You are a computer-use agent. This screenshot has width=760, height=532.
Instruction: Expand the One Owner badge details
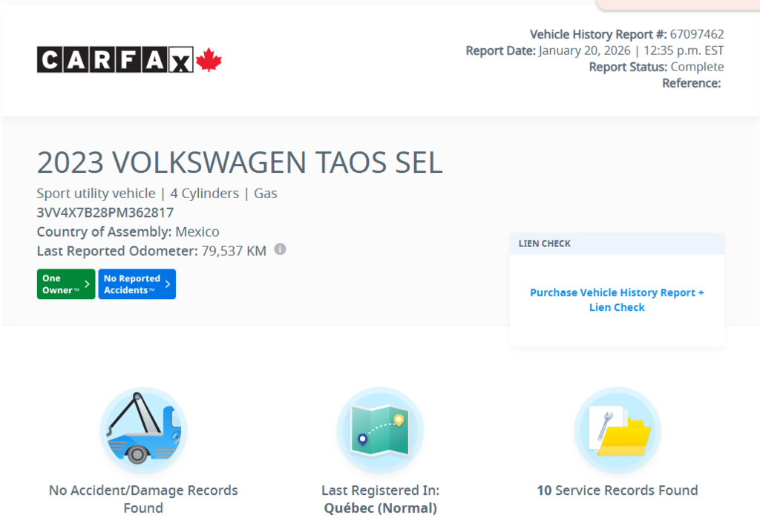tap(87, 283)
